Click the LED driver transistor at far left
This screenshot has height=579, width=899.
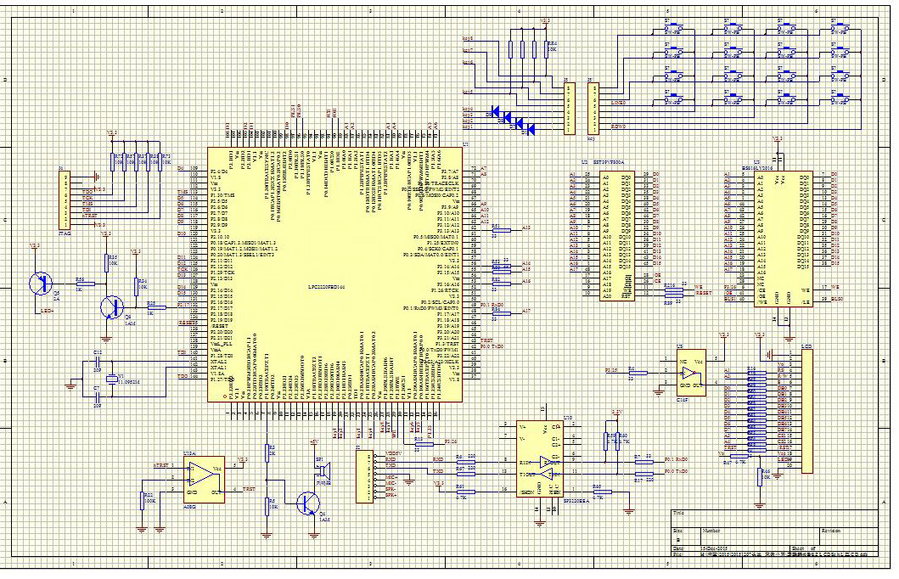[40, 283]
